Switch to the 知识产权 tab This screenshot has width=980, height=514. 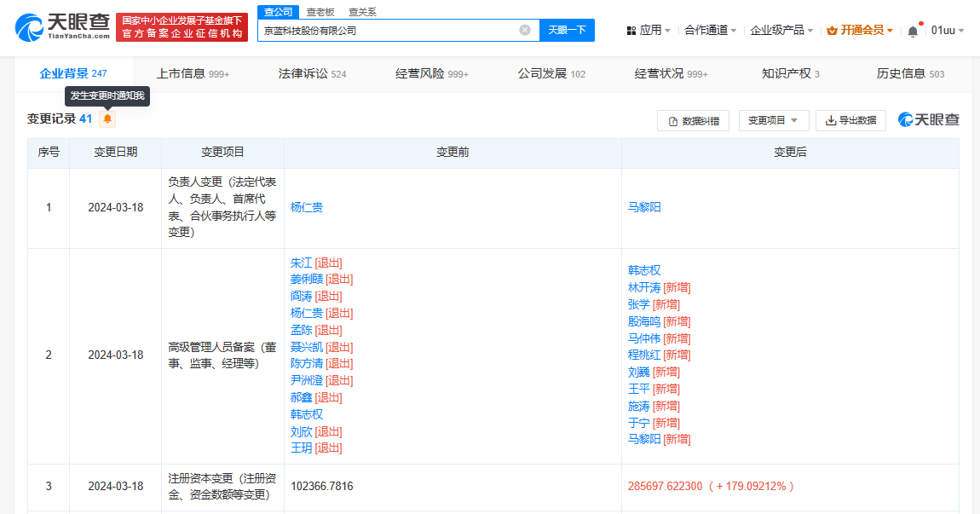pos(790,74)
